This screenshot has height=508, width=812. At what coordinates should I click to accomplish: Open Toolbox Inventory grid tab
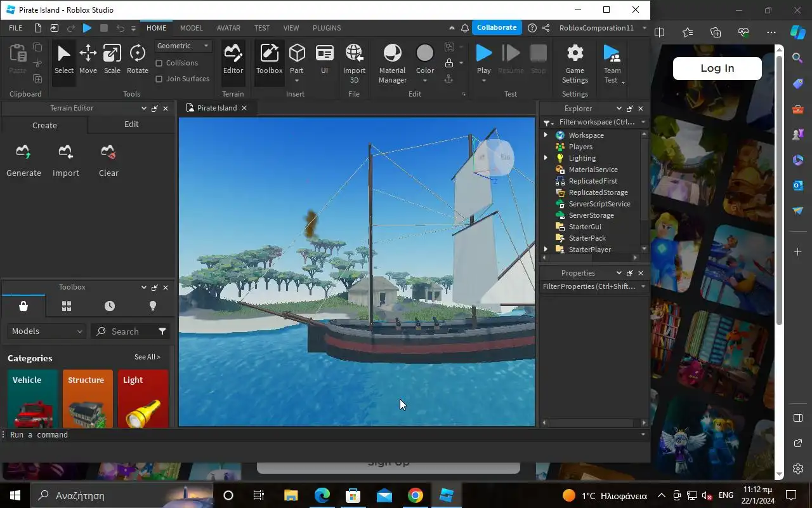pos(66,306)
